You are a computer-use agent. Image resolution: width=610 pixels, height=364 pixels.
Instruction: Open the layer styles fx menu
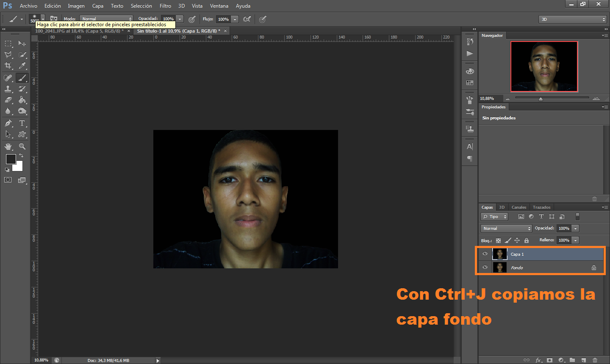[x=538, y=360]
